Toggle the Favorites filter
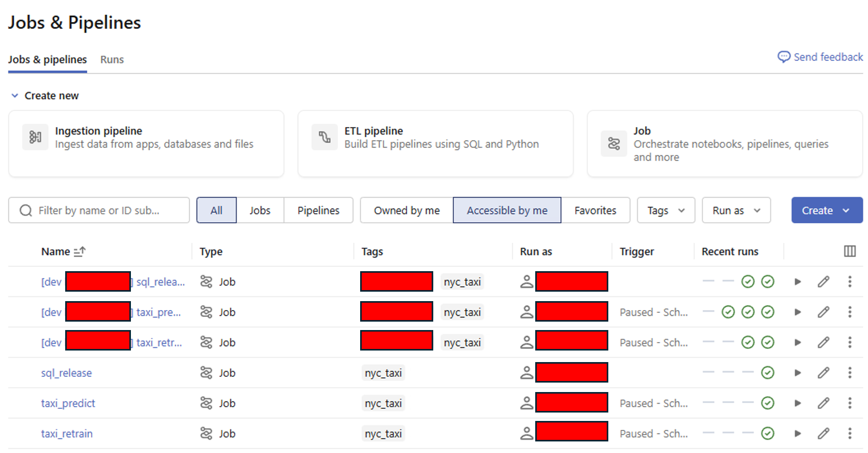Image resolution: width=868 pixels, height=453 pixels. [x=596, y=210]
